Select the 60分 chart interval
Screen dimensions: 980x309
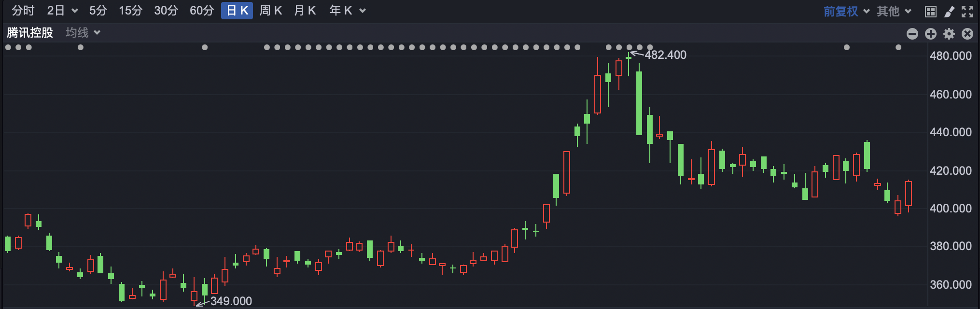202,11
